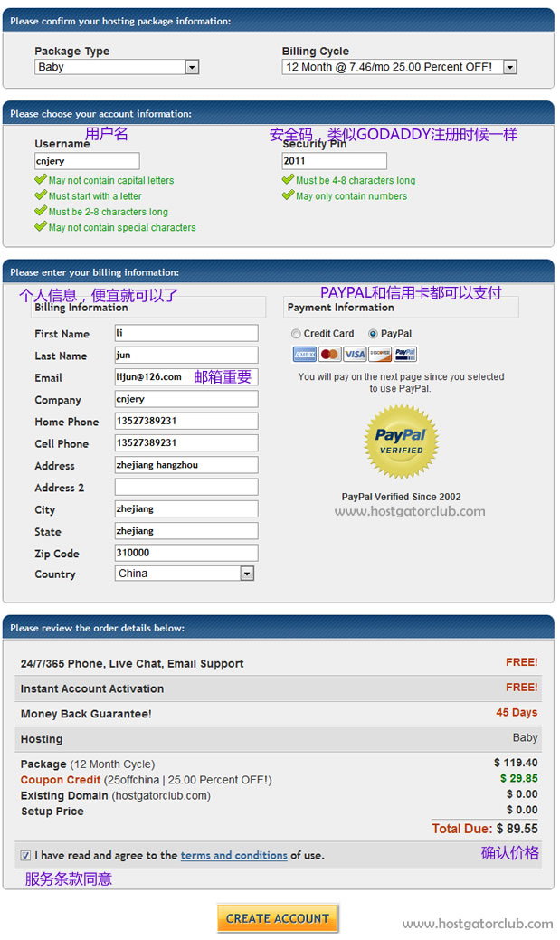Viewport: 560px width, 940px height.
Task: Click into the Security Pin field
Action: [334, 161]
